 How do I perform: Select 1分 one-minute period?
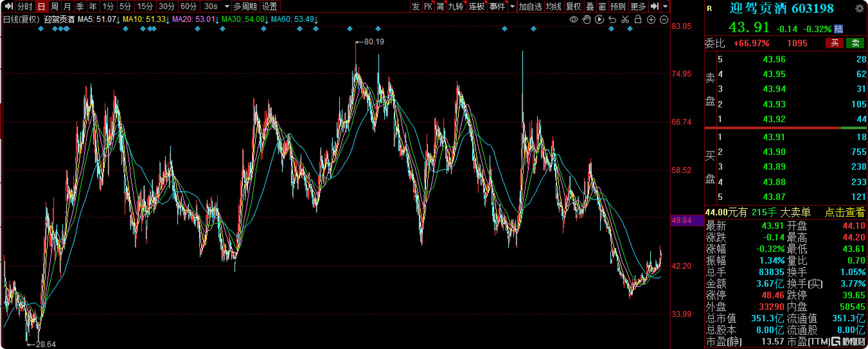tap(108, 6)
